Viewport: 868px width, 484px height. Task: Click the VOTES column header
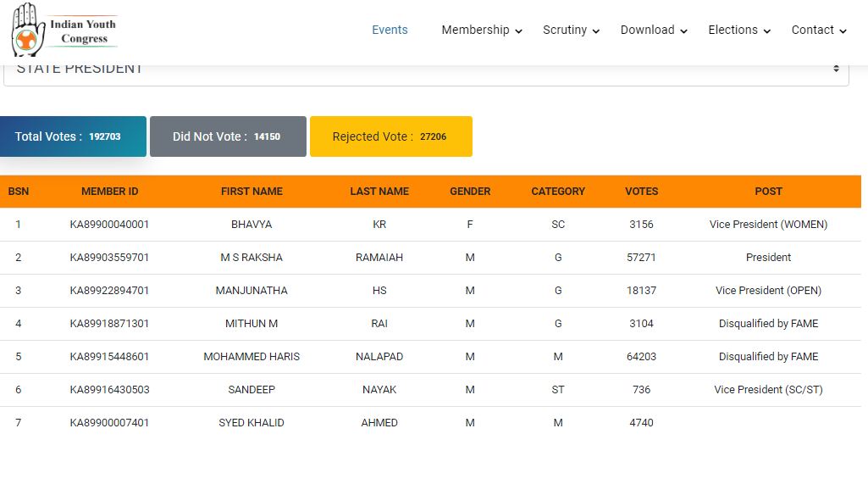pos(641,192)
